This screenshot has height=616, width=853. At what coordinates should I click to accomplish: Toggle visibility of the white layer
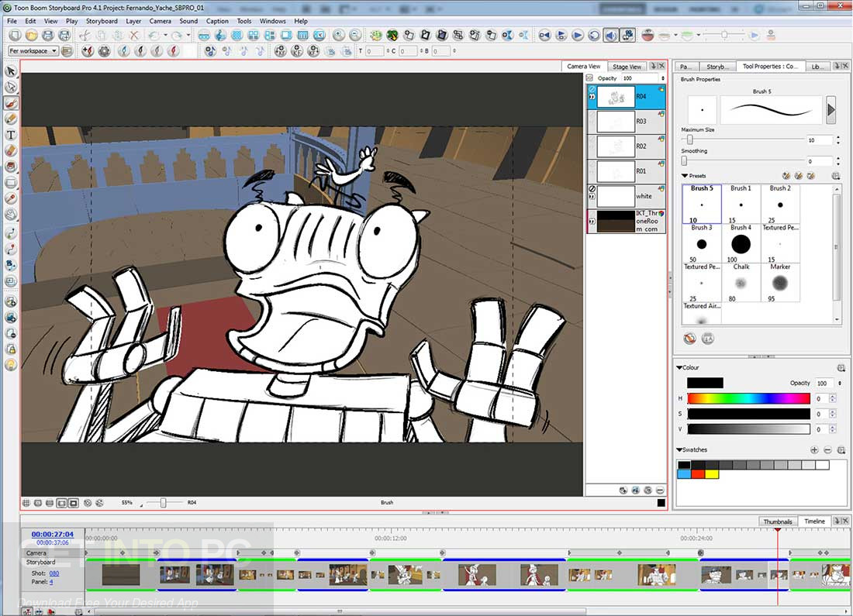pyautogui.click(x=592, y=195)
